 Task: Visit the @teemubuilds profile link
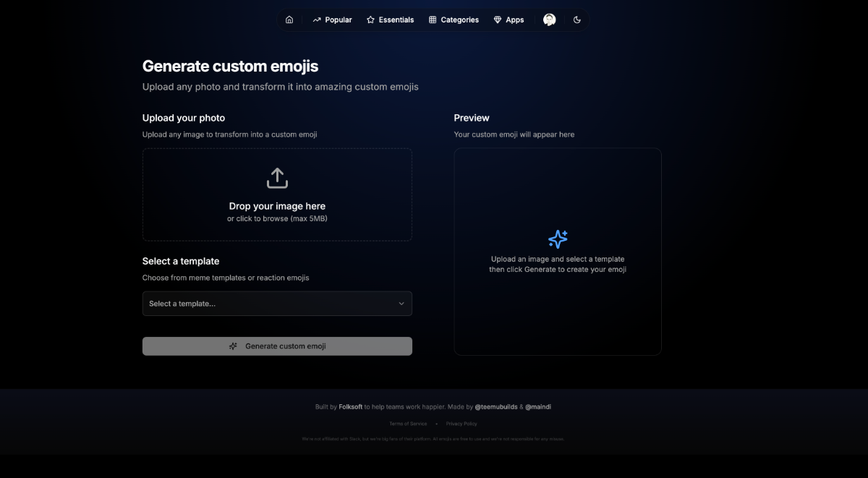(495, 407)
